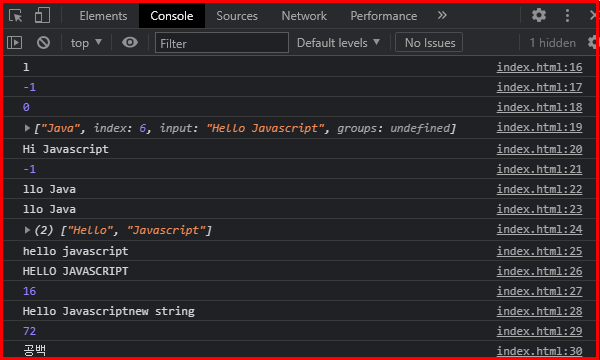
Task: Click the "llo Java" output on line 23
Action: [x=49, y=209]
